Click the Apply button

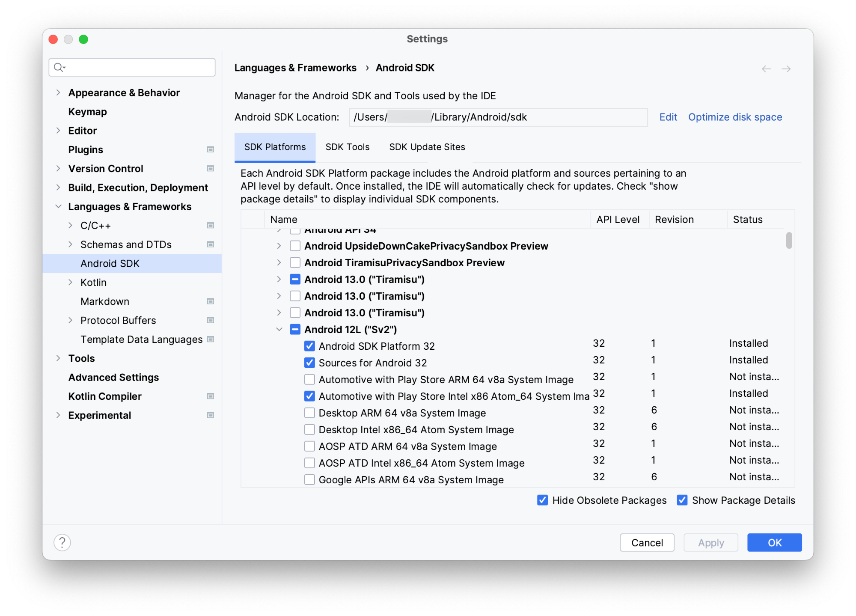click(710, 542)
